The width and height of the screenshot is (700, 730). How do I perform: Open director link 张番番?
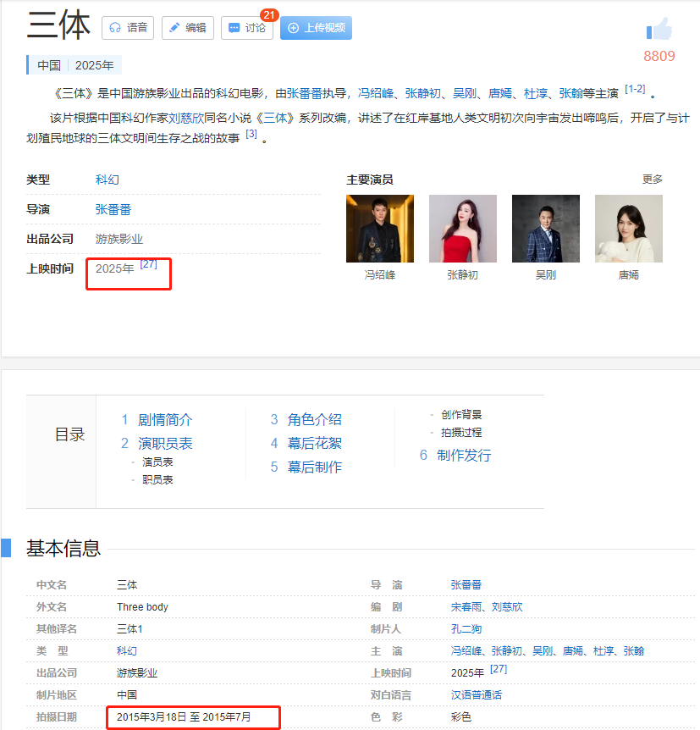pos(113,209)
